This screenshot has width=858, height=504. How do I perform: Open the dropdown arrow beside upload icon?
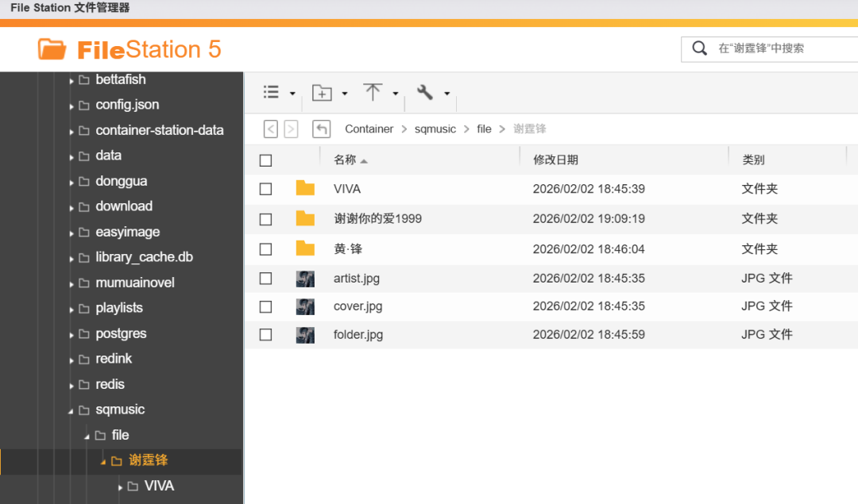tap(396, 94)
